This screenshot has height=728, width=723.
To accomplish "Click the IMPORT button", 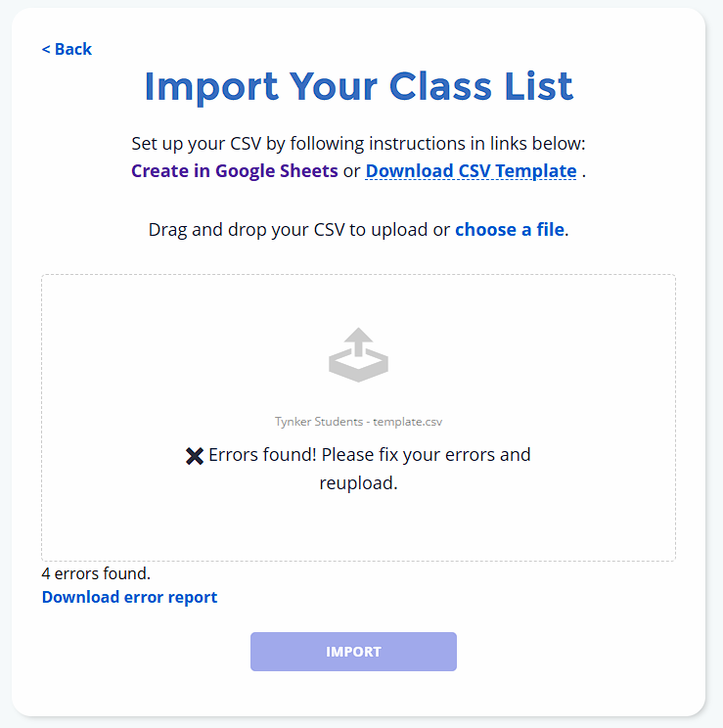I will click(353, 652).
